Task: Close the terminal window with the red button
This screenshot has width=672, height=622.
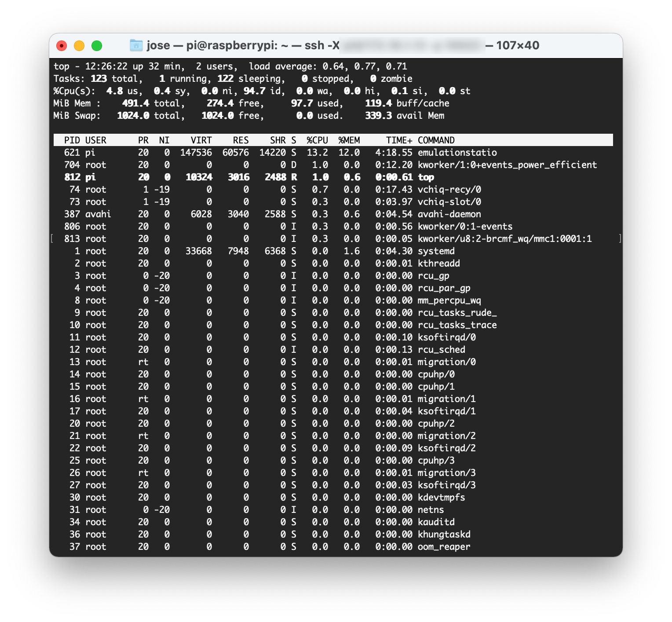Action: coord(62,45)
